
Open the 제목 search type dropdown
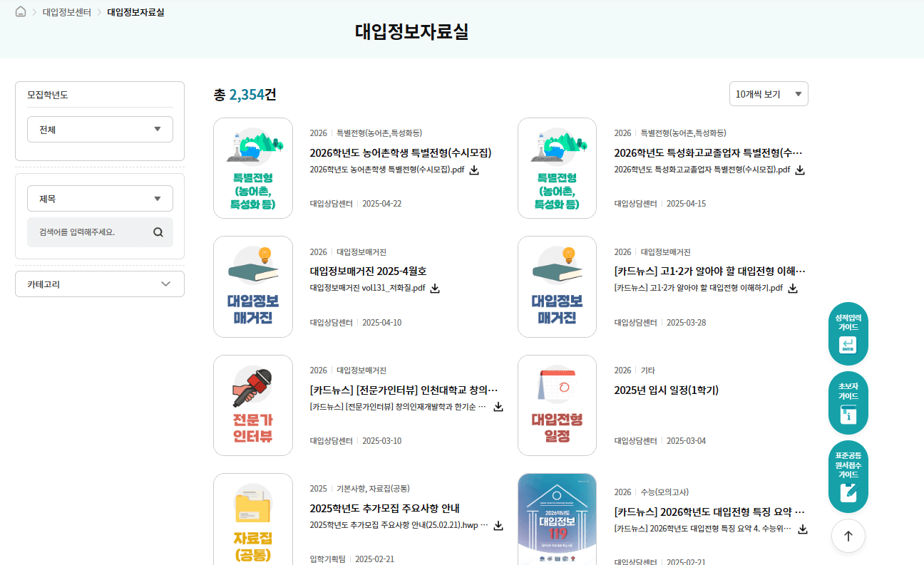(x=100, y=198)
